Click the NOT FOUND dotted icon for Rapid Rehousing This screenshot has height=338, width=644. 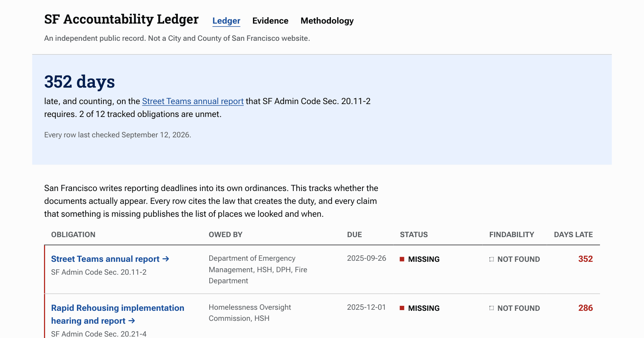pyautogui.click(x=492, y=308)
